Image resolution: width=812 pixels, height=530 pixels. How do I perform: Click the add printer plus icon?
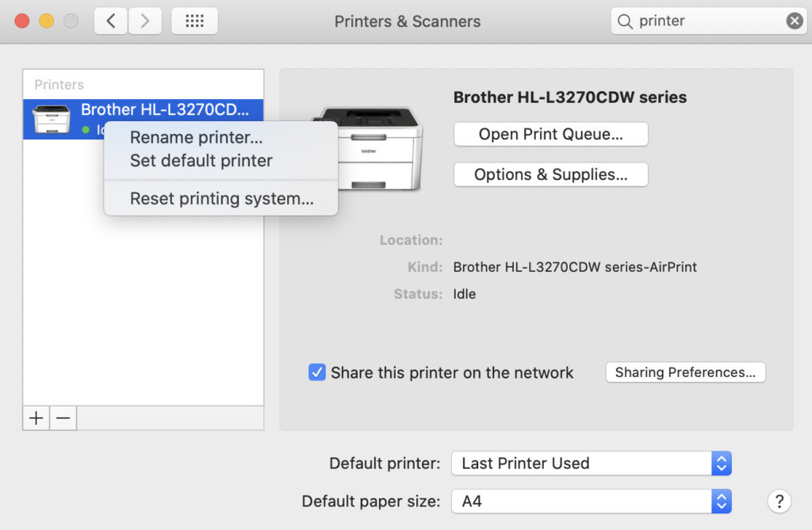point(36,417)
